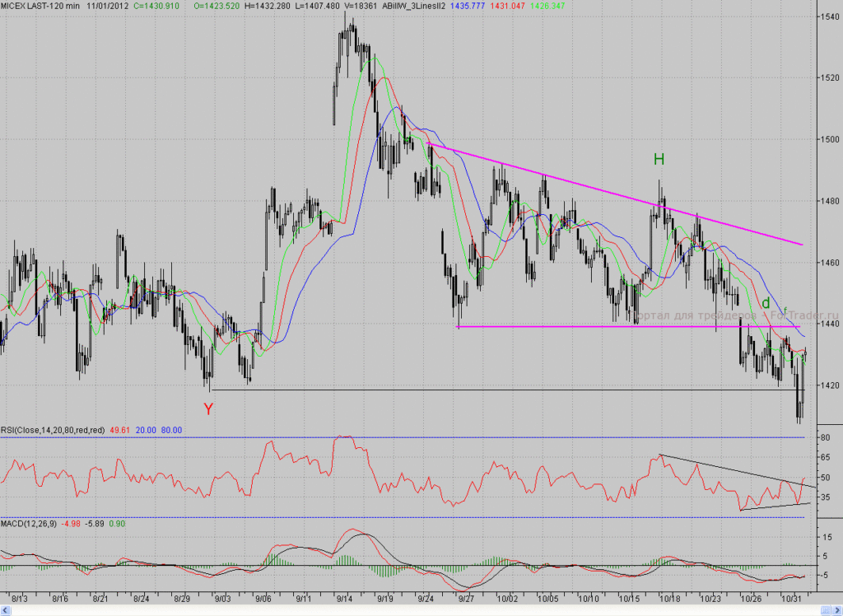Click the right scroll arrow of the chart scrollbar
The image size is (843, 616).
837,610
